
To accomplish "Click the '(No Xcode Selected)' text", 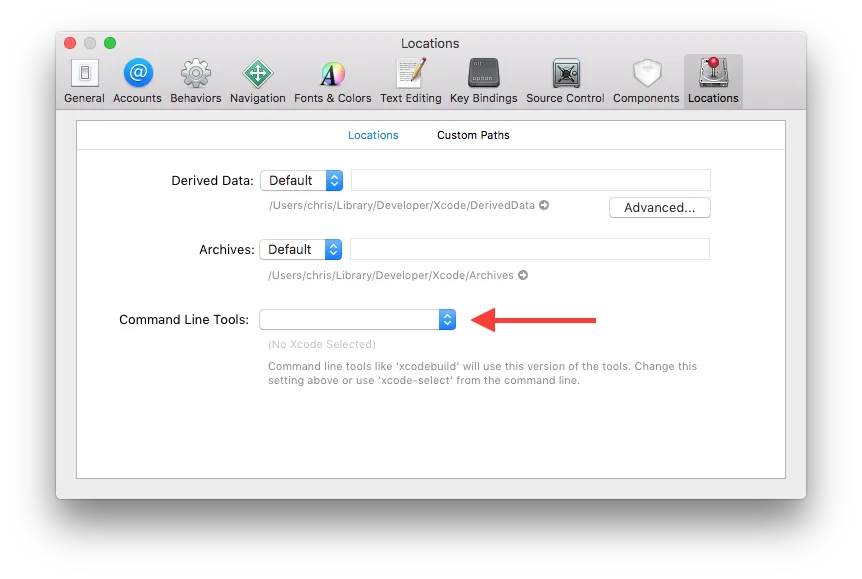I will 322,344.
